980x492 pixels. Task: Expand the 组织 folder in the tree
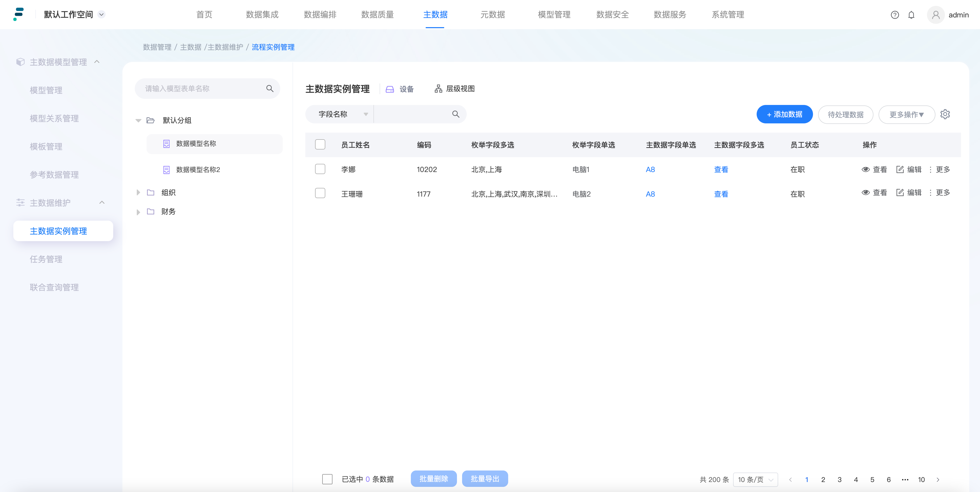(x=138, y=193)
